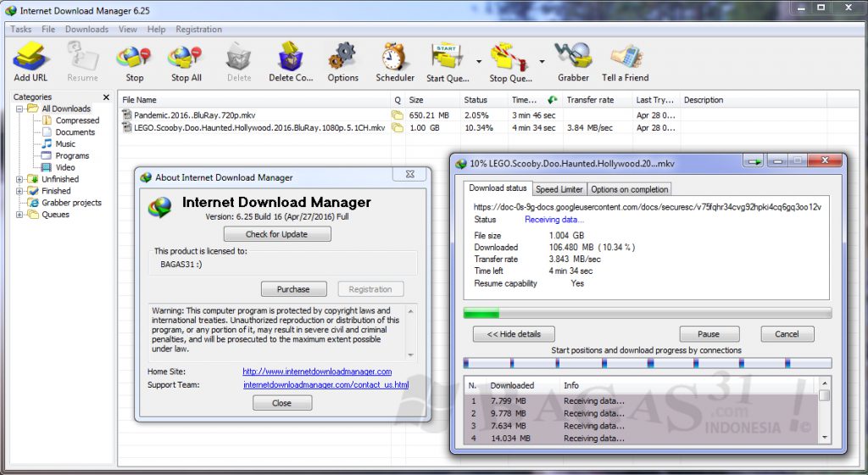868x475 pixels.
Task: Click the Hide details button
Action: pyautogui.click(x=513, y=334)
